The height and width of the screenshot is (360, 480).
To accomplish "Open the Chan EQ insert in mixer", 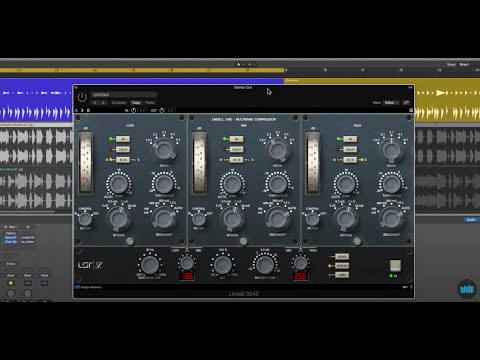I will (x=11, y=241).
